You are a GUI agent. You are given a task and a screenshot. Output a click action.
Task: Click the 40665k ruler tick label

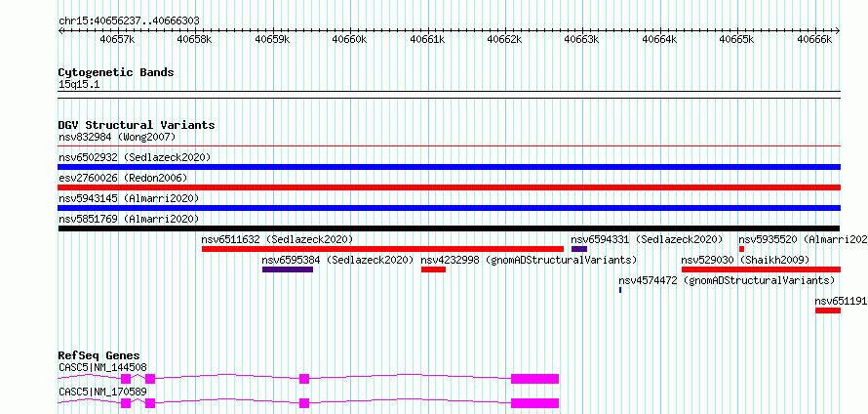736,39
